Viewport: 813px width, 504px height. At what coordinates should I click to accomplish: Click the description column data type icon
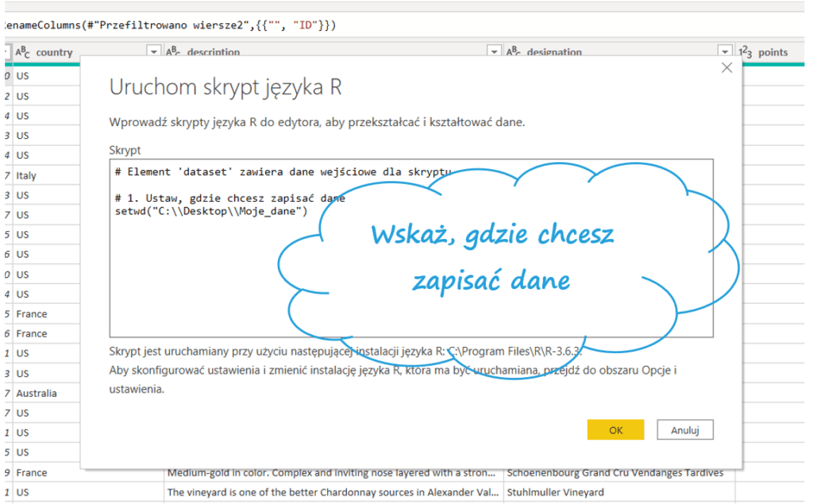click(x=174, y=52)
